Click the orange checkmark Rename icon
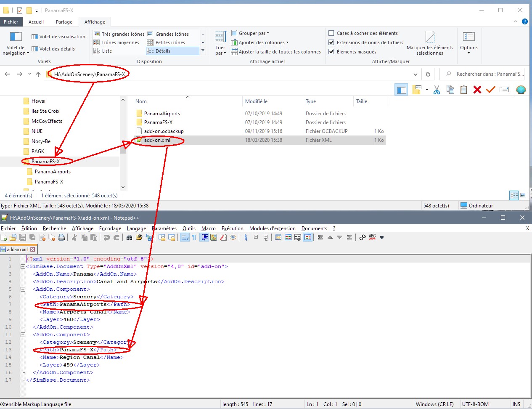The width and height of the screenshot is (532, 409). [490, 90]
